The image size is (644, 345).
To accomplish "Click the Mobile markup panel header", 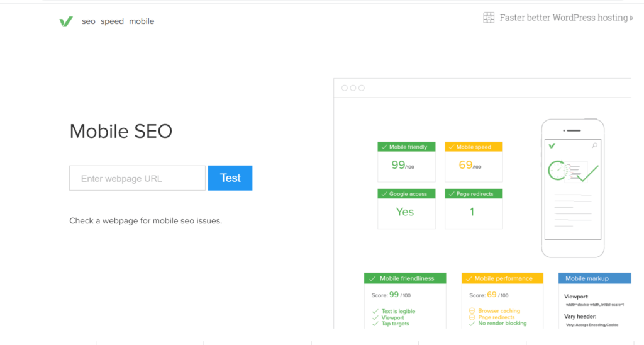I will [x=594, y=278].
